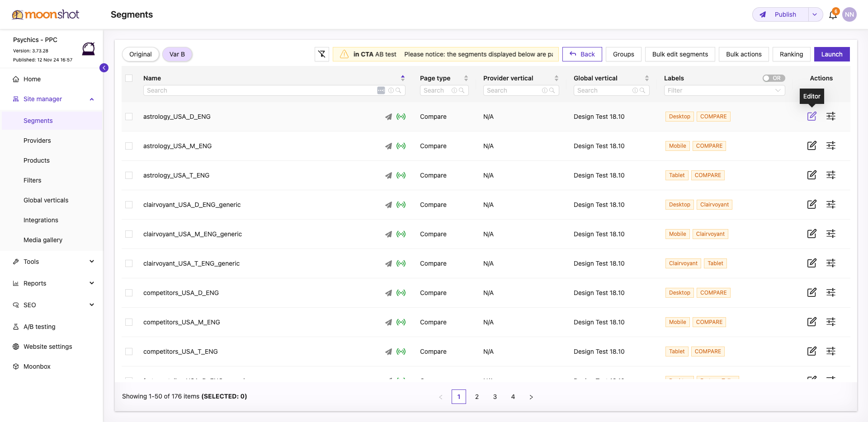Click the live broadcast icon for competitors_USA_T_ENG

[401, 352]
